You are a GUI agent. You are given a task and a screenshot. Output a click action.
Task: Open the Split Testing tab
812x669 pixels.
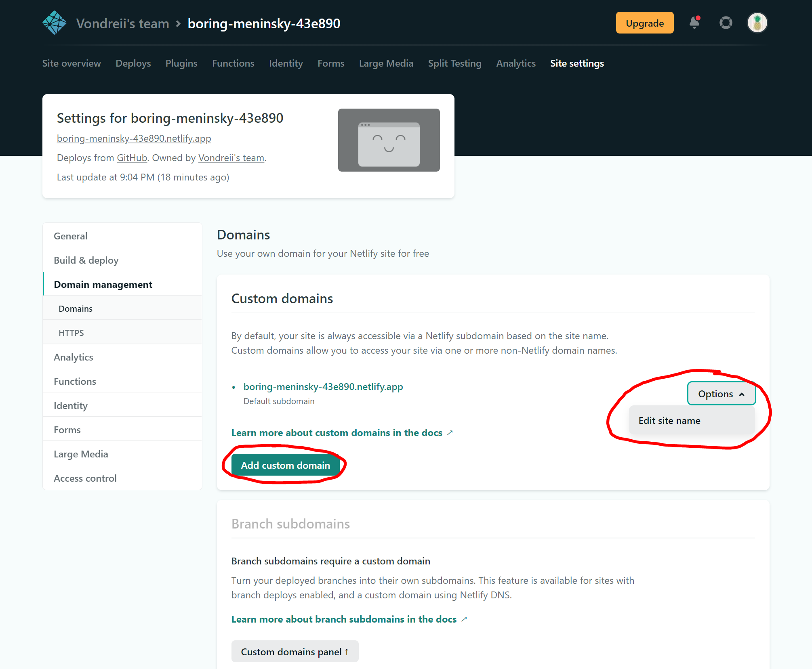coord(455,63)
